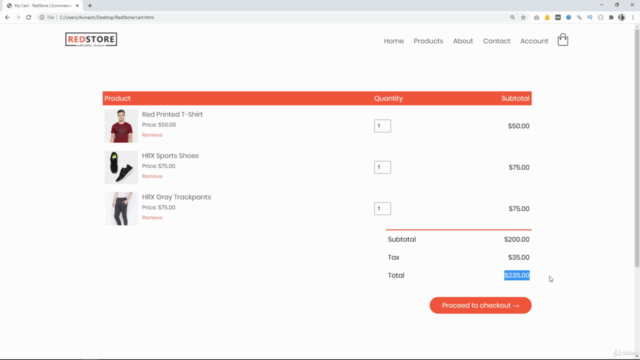The image size is (640, 360).
Task: Remove the HRX Sports Shoes
Action: (x=152, y=176)
